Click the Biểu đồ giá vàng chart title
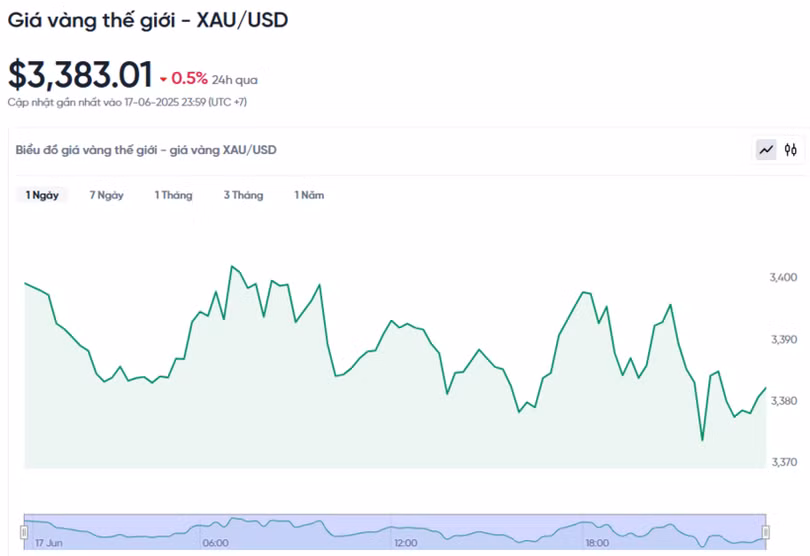The height and width of the screenshot is (556, 810). coord(146,150)
